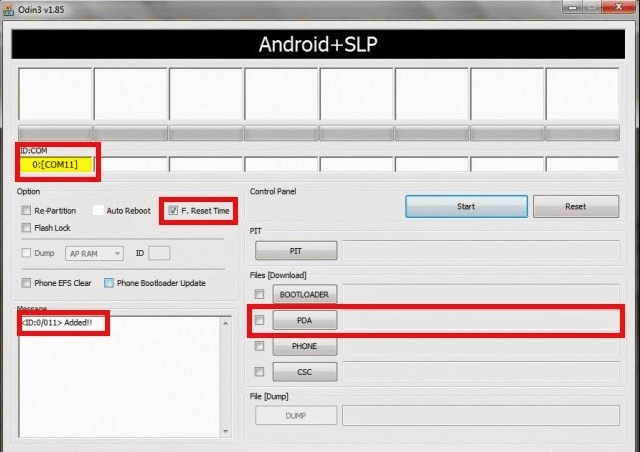Click the Reset button
The width and height of the screenshot is (640, 452).
tap(576, 206)
